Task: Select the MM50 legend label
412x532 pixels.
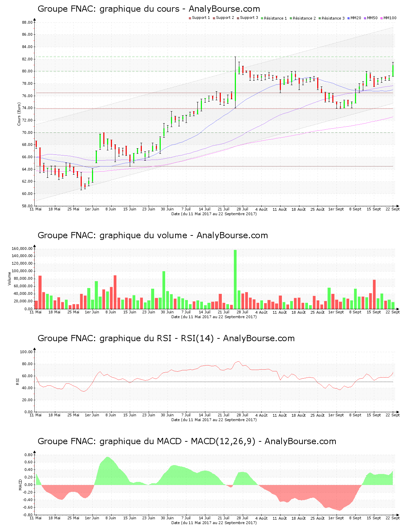Action: [x=372, y=18]
